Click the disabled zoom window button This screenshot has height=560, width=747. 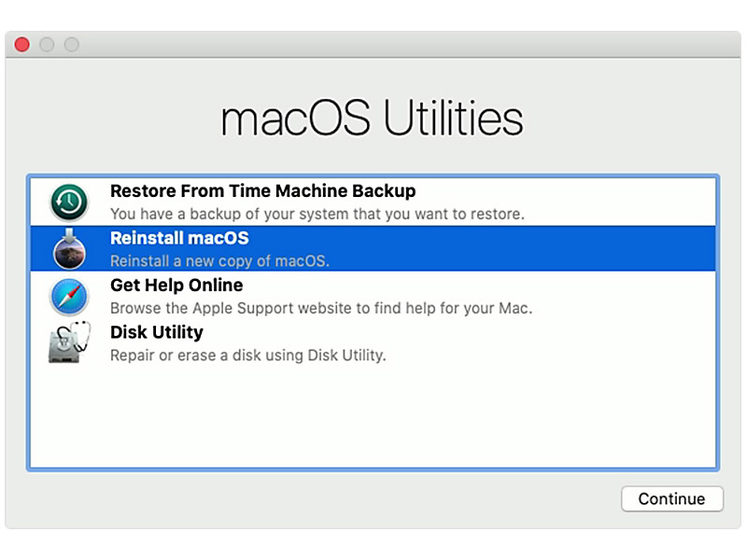click(71, 45)
